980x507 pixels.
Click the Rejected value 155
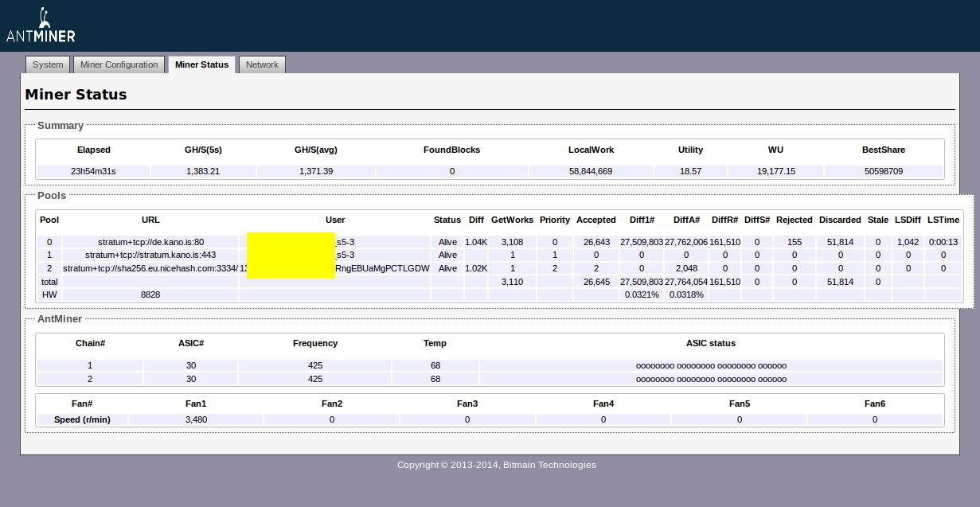click(x=794, y=242)
